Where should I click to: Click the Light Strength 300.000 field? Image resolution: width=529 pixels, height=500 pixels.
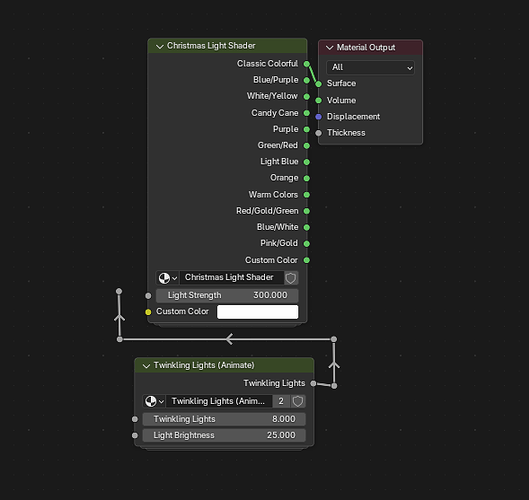click(x=227, y=296)
